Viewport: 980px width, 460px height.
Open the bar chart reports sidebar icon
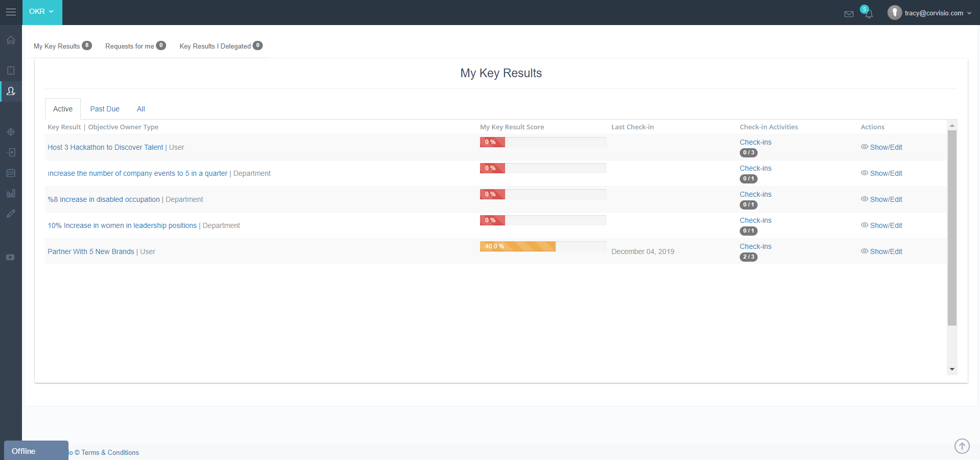point(11,193)
